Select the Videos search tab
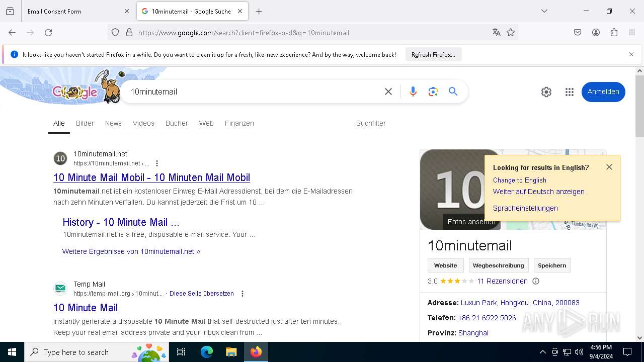The height and width of the screenshot is (362, 644). pos(143,123)
